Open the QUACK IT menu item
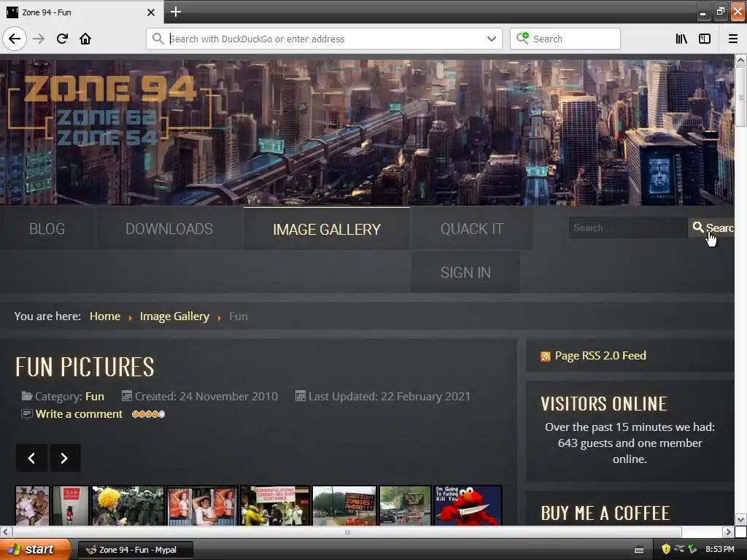This screenshot has height=560, width=747. pos(472,229)
